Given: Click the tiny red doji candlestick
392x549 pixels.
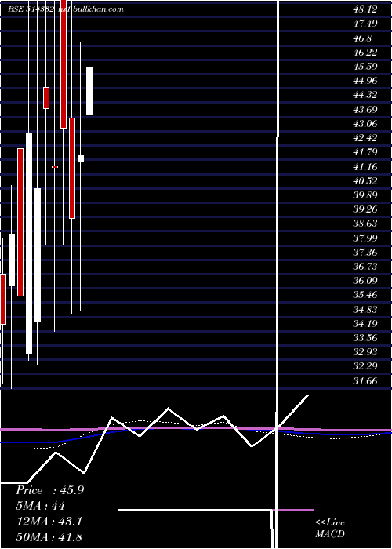Looking at the screenshot, I should (x=55, y=167).
